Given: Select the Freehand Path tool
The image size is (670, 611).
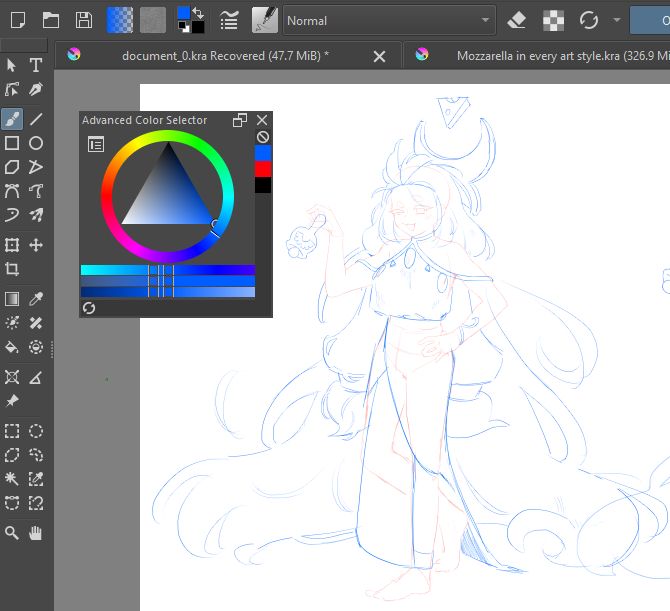Looking at the screenshot, I should [36, 191].
